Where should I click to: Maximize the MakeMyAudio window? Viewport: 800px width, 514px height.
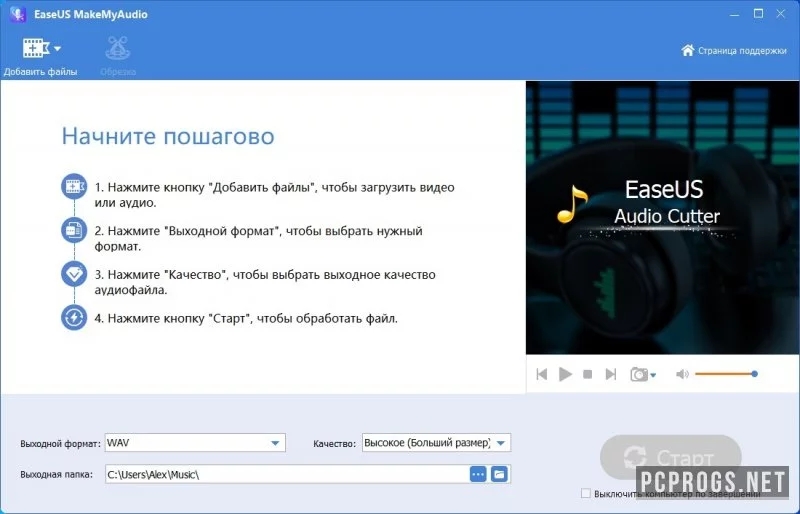(x=758, y=14)
